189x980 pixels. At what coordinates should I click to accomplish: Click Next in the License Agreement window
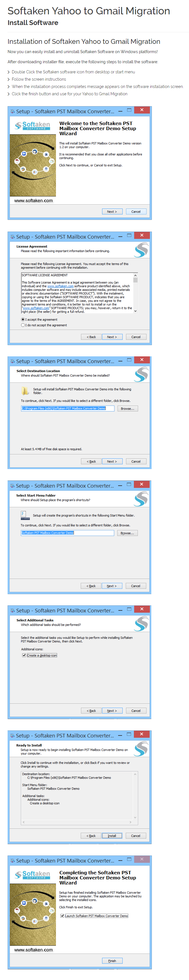point(112,337)
